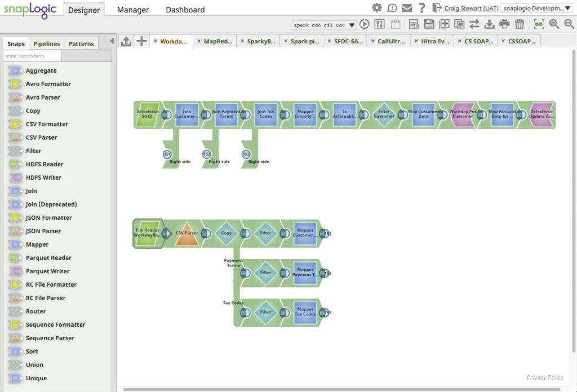Collapse the left snaps panel arrow

coord(112,41)
